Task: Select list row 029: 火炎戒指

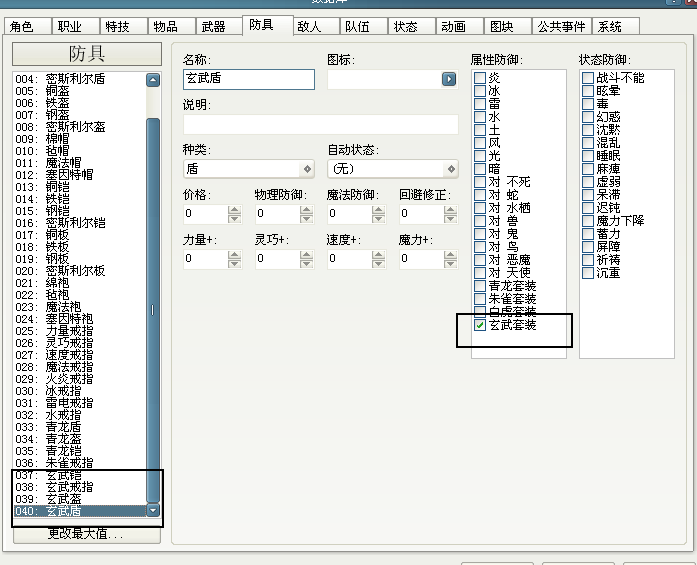Action: (x=80, y=379)
